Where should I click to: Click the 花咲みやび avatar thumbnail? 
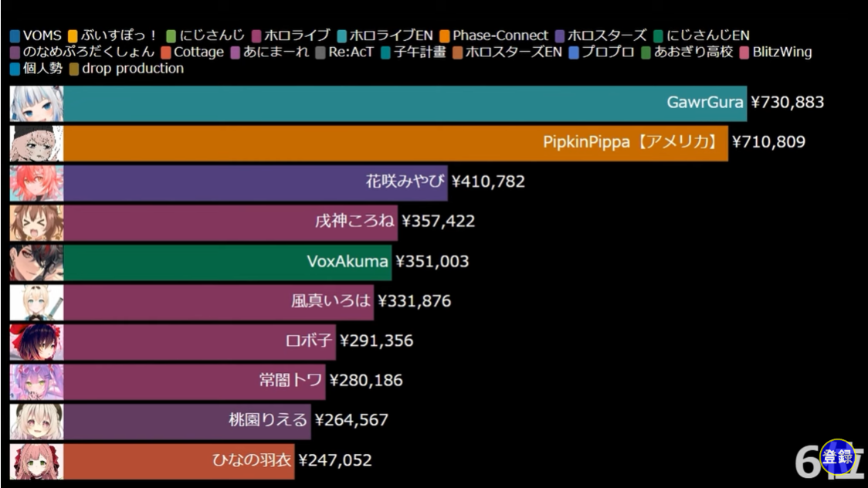pos(36,183)
